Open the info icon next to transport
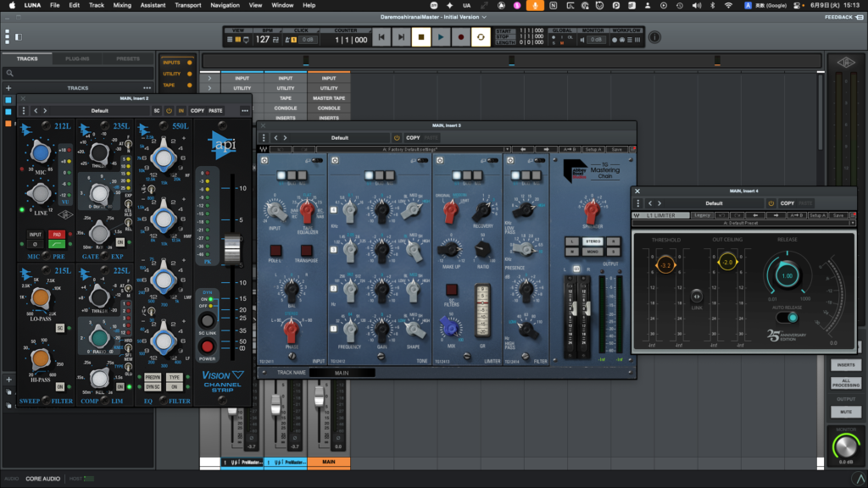Screen dimensions: 868x488 tap(654, 37)
